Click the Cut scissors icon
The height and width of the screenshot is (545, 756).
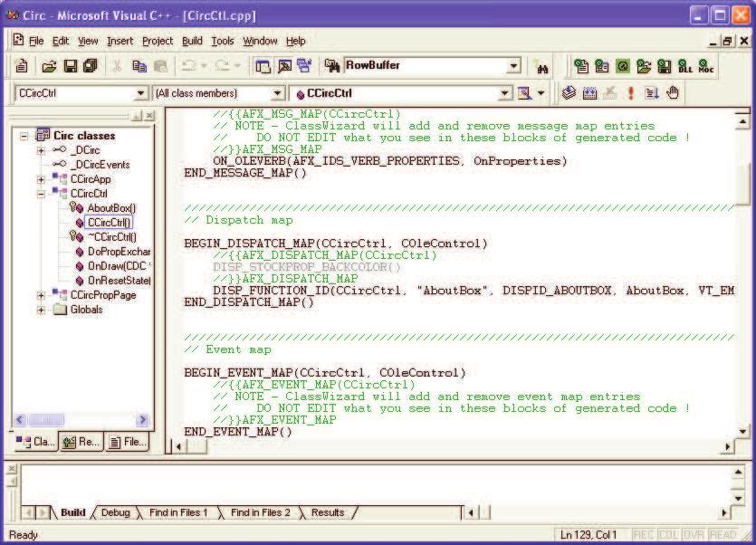point(117,66)
